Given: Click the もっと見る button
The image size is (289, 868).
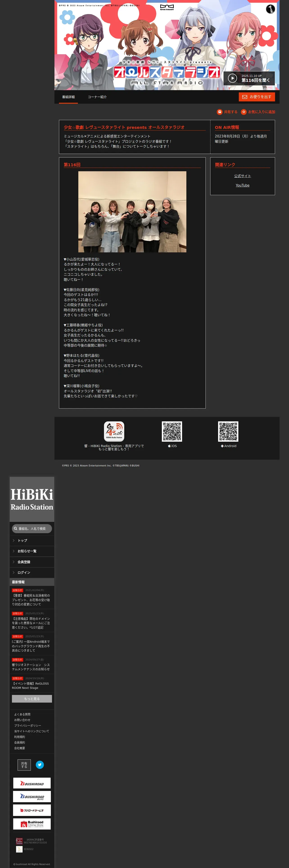Looking at the screenshot, I should coord(32,699).
